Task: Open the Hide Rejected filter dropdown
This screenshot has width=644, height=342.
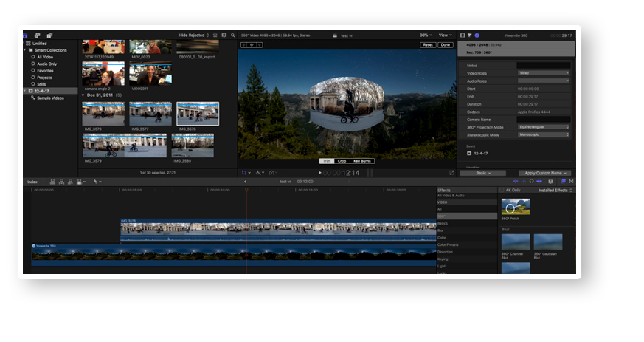Action: pos(194,35)
